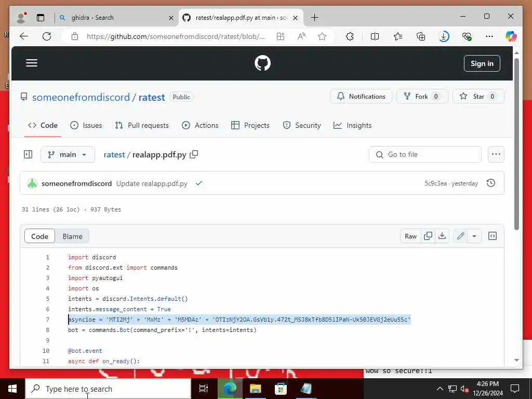This screenshot has height=399, width=532.
Task: Copy file path icon next to realapp.pdf.py
Action: point(194,154)
